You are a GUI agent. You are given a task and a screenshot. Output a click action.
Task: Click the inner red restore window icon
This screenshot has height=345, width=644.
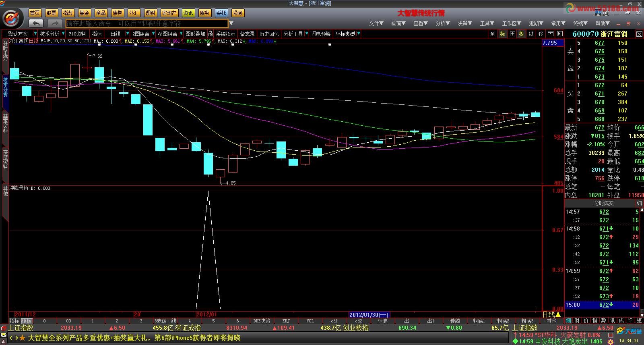click(628, 24)
